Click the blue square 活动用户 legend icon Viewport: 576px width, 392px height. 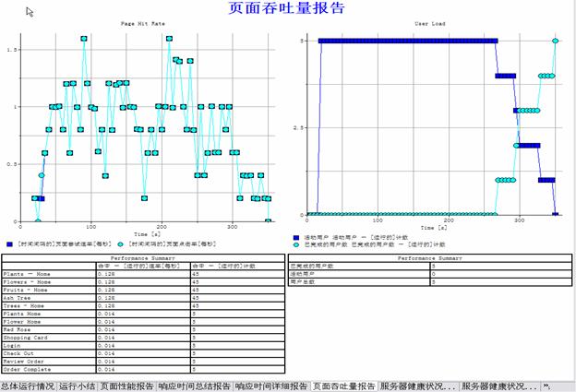[296, 238]
